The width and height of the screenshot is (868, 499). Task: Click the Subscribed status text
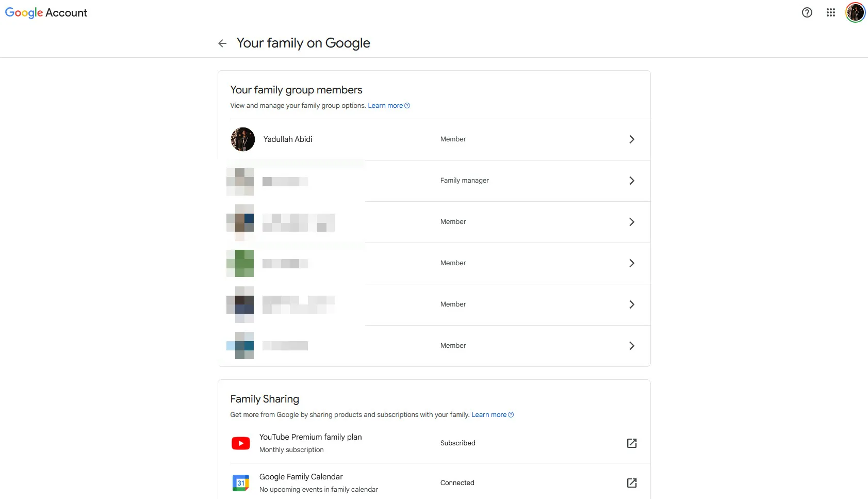(x=457, y=443)
